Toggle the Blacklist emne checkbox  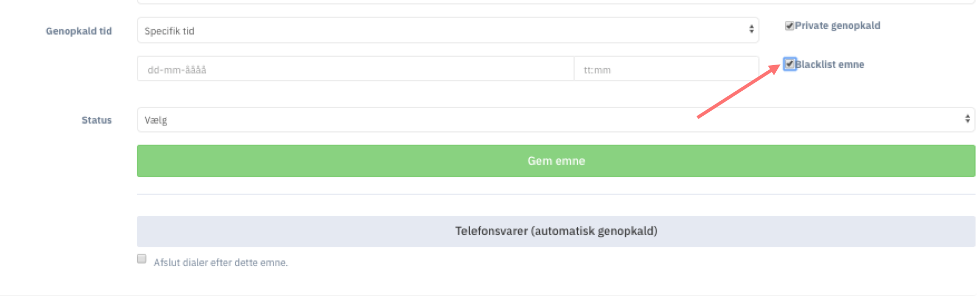789,64
